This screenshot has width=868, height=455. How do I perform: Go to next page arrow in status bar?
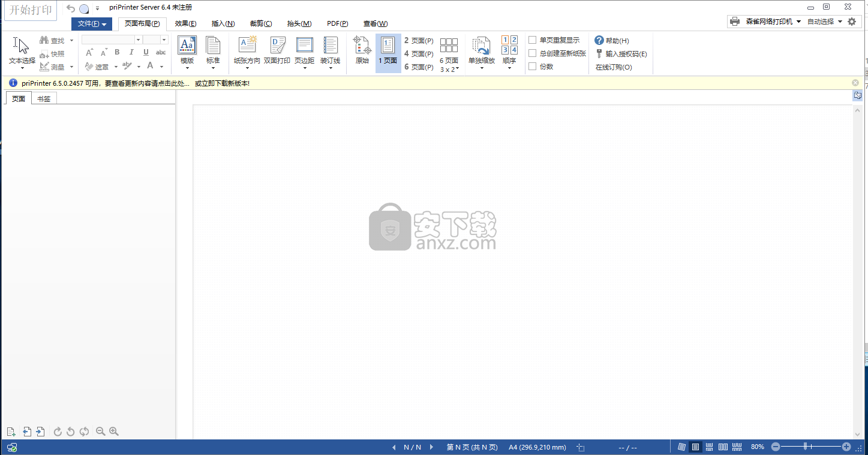431,447
